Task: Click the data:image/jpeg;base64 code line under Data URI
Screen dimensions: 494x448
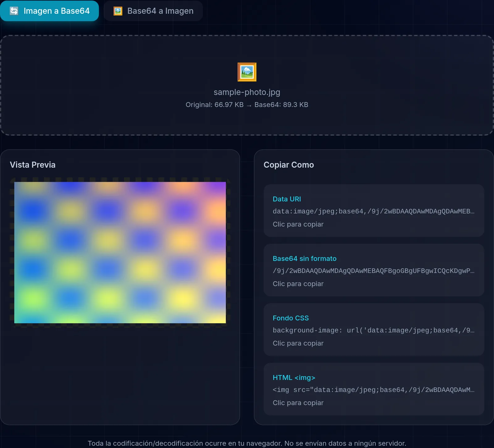Action: pos(374,211)
